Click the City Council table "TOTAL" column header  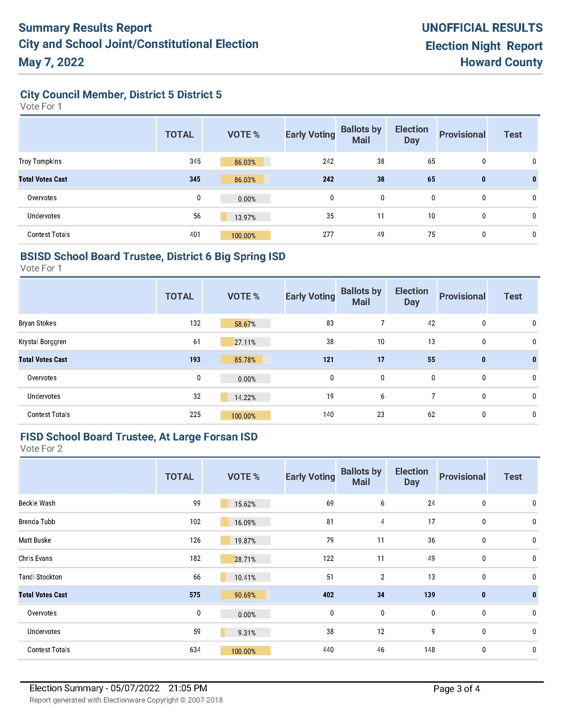[179, 135]
